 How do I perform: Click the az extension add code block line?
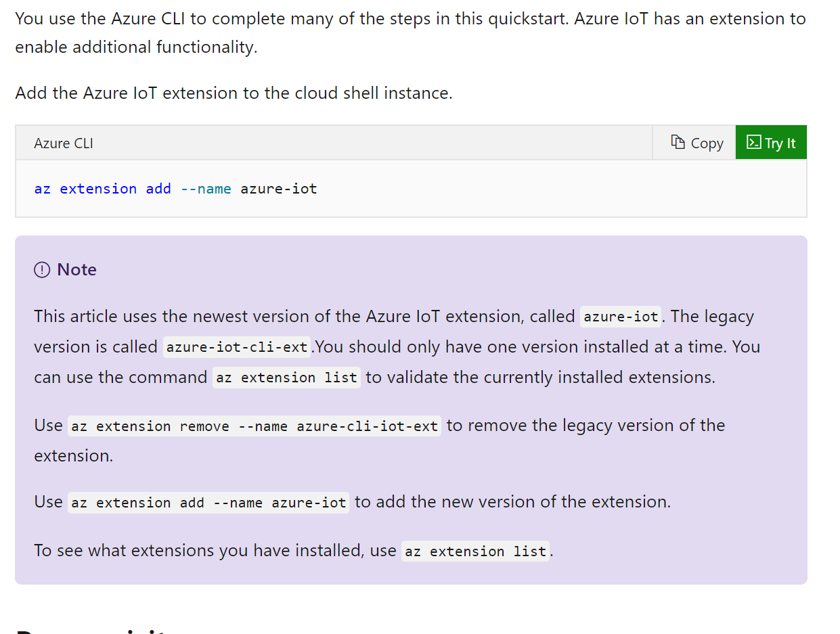(175, 188)
